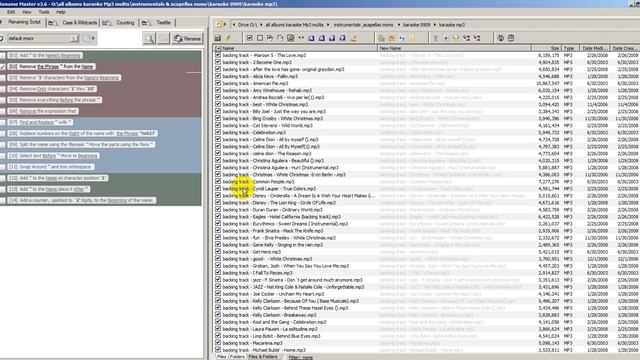Open the Tools menu
Viewport: 640px width, 360px height.
pos(44,12)
